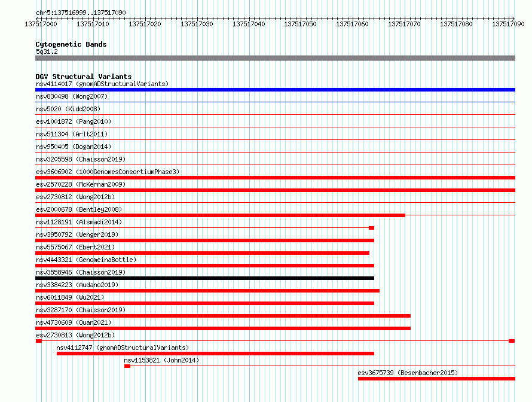
Task: Click ruler position 137517040
Action: (x=249, y=24)
